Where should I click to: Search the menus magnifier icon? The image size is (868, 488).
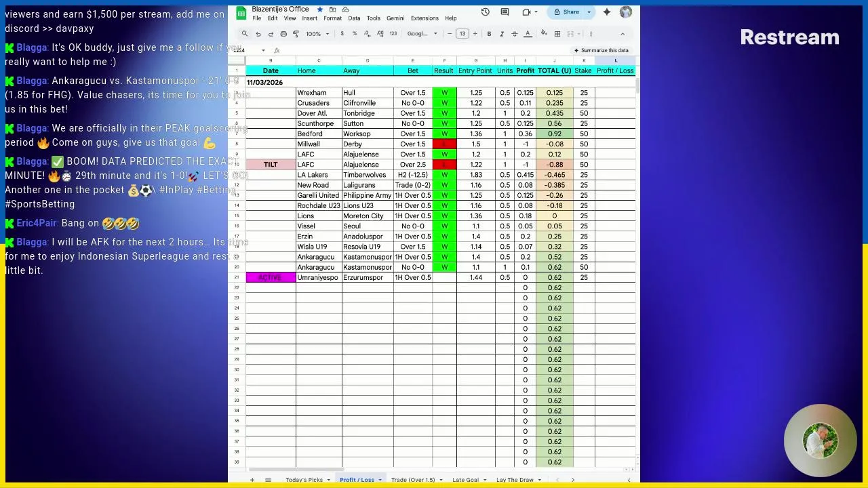(x=245, y=34)
